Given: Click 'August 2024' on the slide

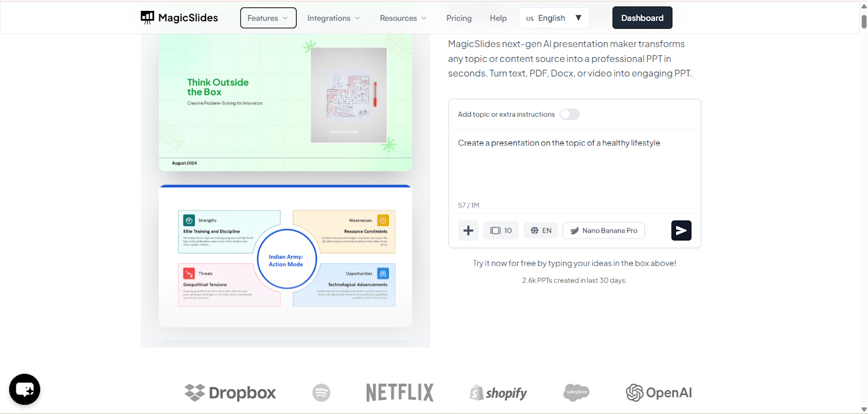Looking at the screenshot, I should (x=184, y=163).
